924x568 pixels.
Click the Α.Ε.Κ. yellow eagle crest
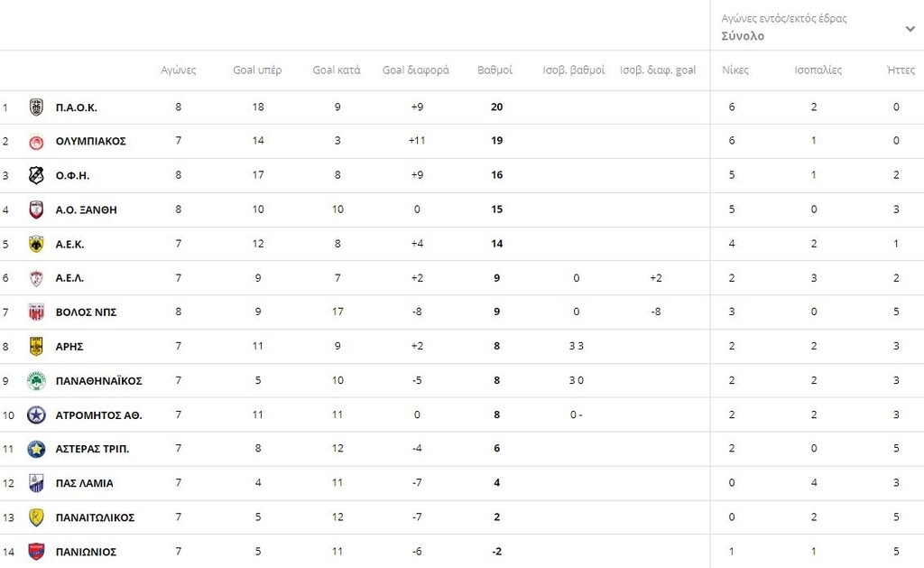point(36,244)
